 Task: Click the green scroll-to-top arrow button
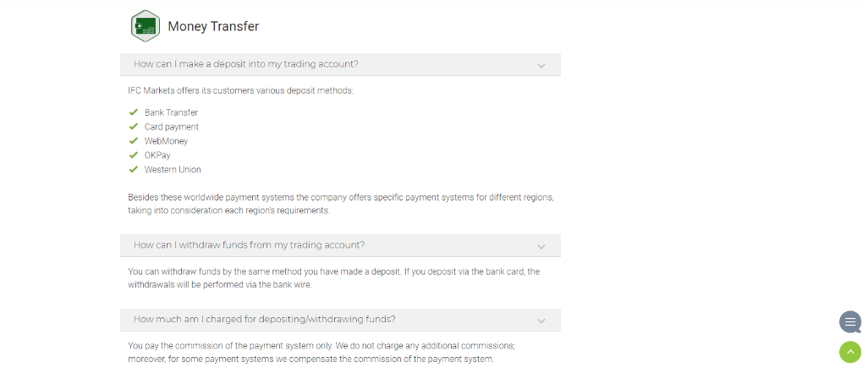[x=850, y=352]
